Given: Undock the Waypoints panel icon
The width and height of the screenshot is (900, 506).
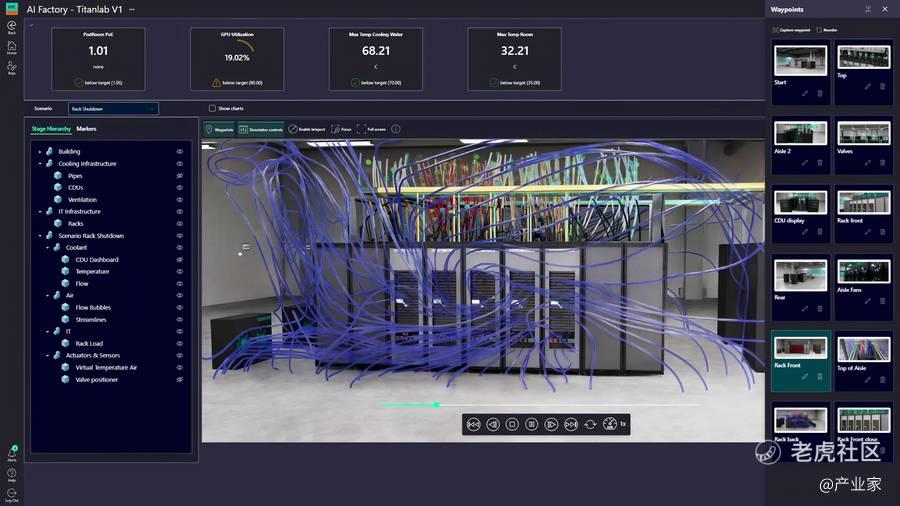Looking at the screenshot, I should (868, 9).
